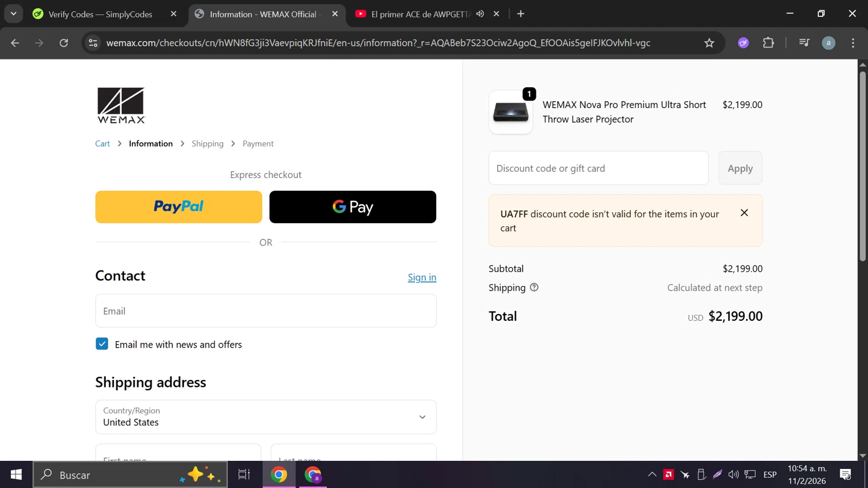
Task: Open the purple extension icon in toolbar
Action: (x=744, y=43)
